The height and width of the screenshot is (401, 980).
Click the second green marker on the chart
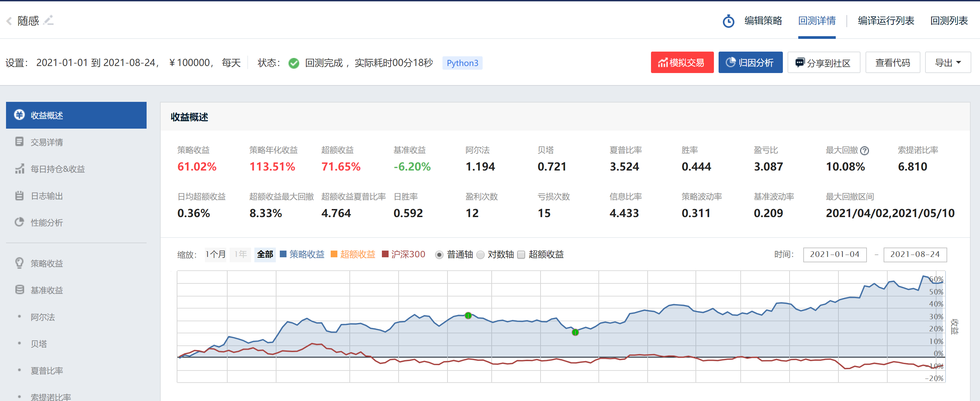click(575, 332)
